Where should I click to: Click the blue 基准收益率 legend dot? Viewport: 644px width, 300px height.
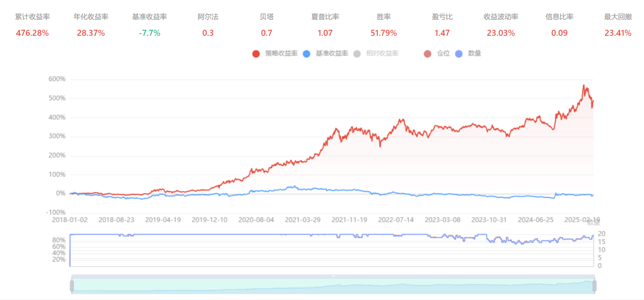click(307, 54)
